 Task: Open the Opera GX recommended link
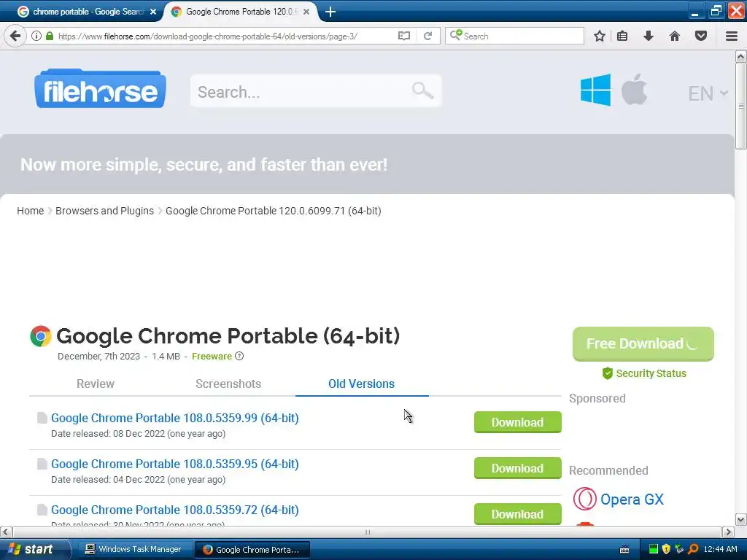(x=632, y=499)
